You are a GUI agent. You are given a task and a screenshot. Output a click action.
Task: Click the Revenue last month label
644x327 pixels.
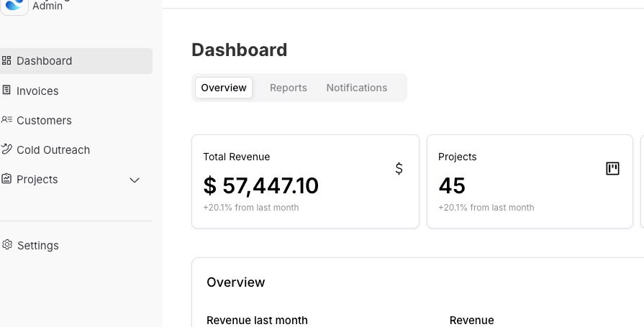(257, 320)
